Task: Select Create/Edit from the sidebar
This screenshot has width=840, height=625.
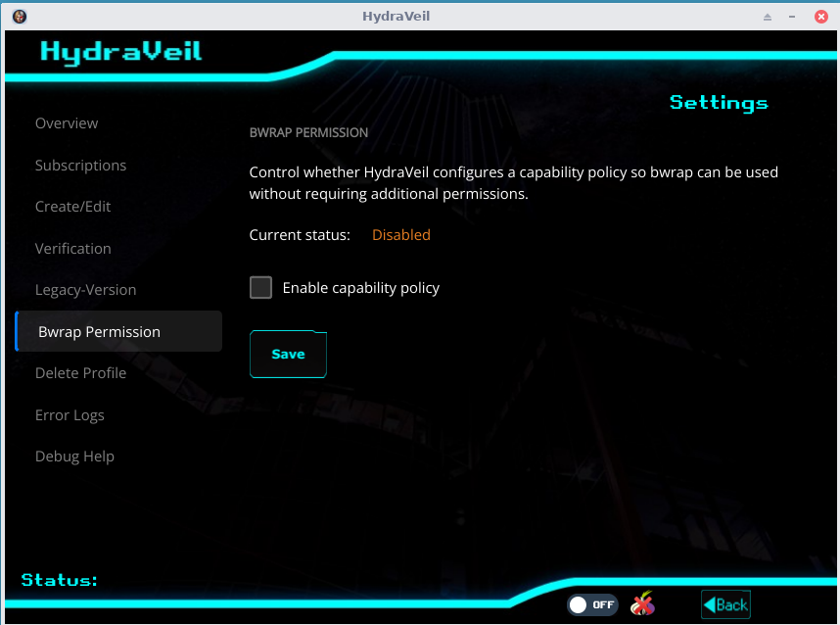Action: [72, 207]
